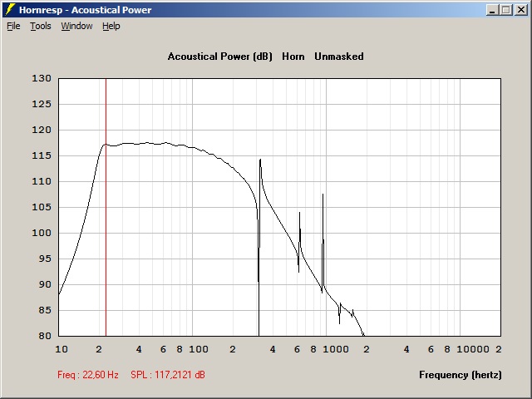Open the Window menu

[x=76, y=26]
